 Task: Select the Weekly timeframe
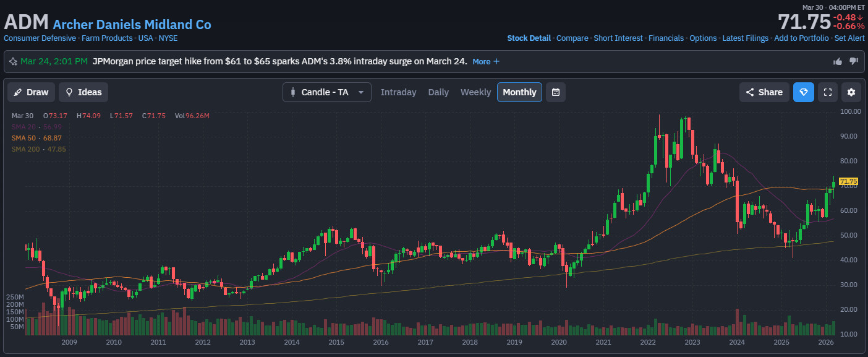(475, 92)
